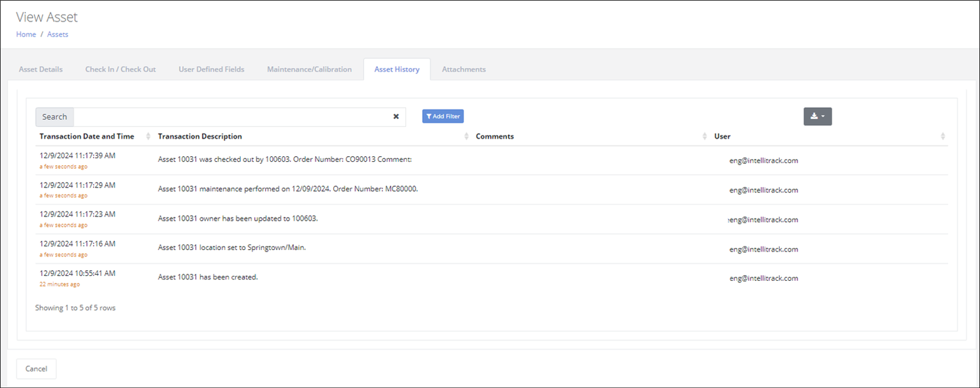Click the Comments column header text

[495, 137]
